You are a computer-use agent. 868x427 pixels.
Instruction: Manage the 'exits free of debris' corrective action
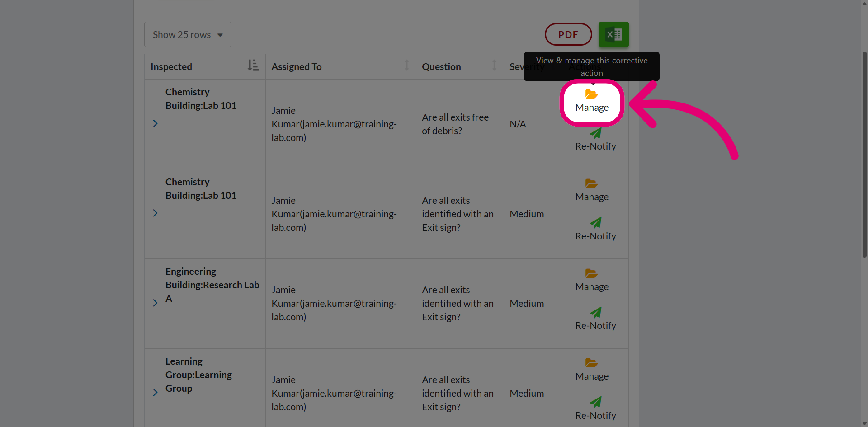(x=592, y=101)
